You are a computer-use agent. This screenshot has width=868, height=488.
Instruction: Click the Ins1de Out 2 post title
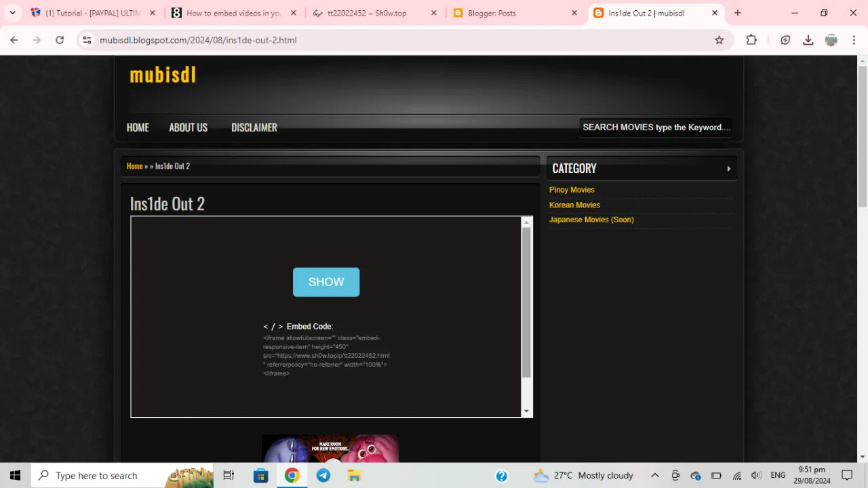(167, 203)
